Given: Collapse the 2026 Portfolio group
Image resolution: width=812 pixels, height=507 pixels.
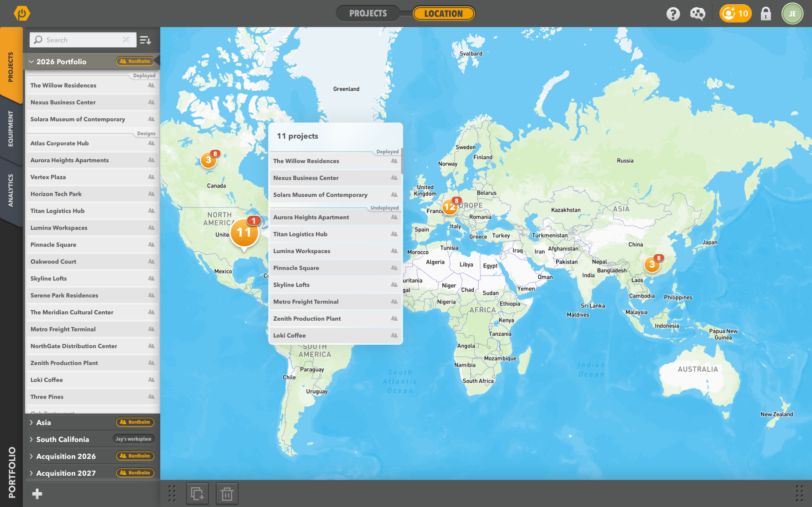Looking at the screenshot, I should [31, 62].
